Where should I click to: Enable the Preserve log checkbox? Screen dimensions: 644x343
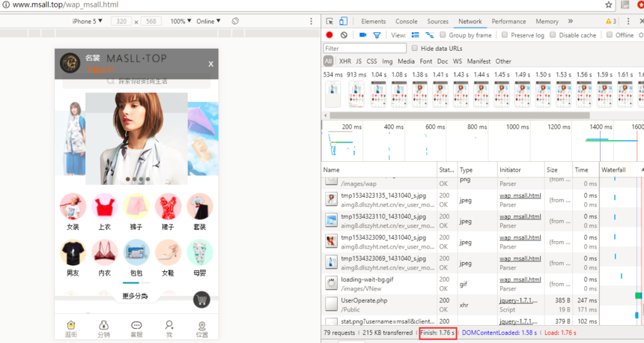click(x=505, y=35)
